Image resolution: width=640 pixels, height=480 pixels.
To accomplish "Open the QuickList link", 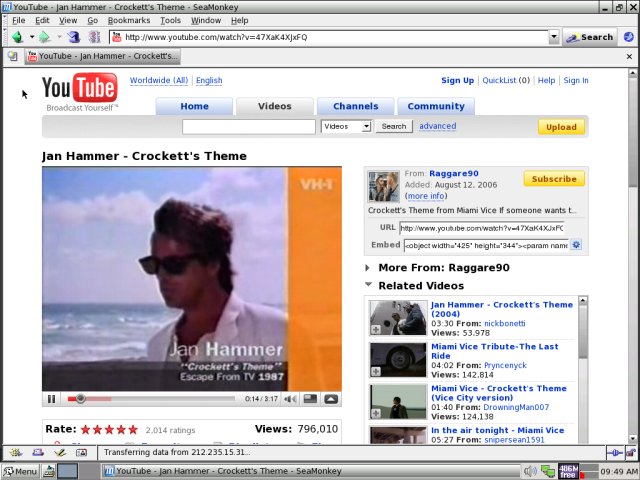I will pos(499,80).
